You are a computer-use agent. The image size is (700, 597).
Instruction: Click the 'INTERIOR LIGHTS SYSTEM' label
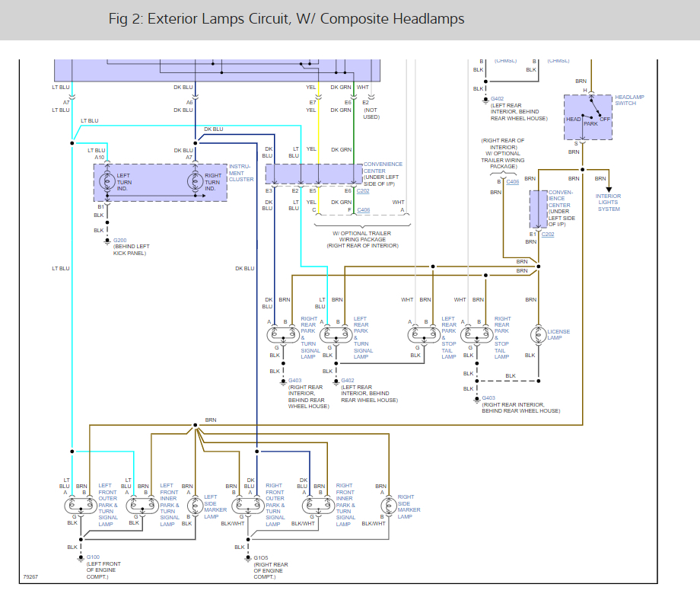[x=608, y=203]
